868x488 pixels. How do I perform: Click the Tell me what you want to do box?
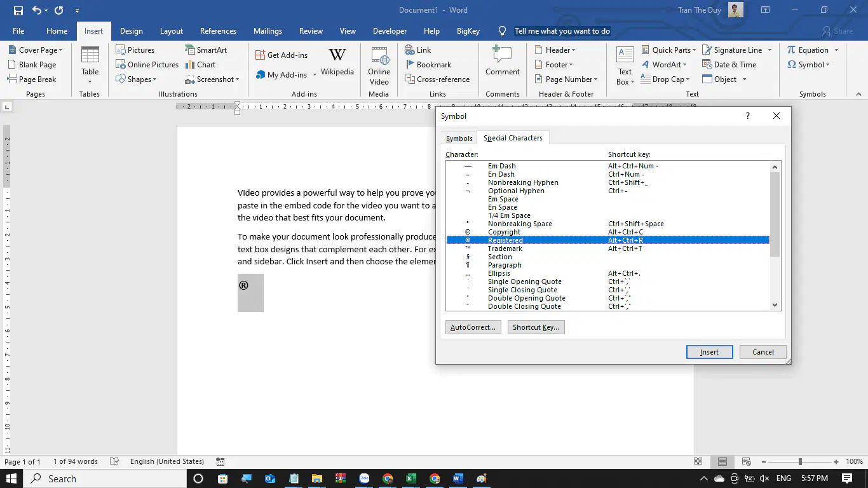click(562, 31)
